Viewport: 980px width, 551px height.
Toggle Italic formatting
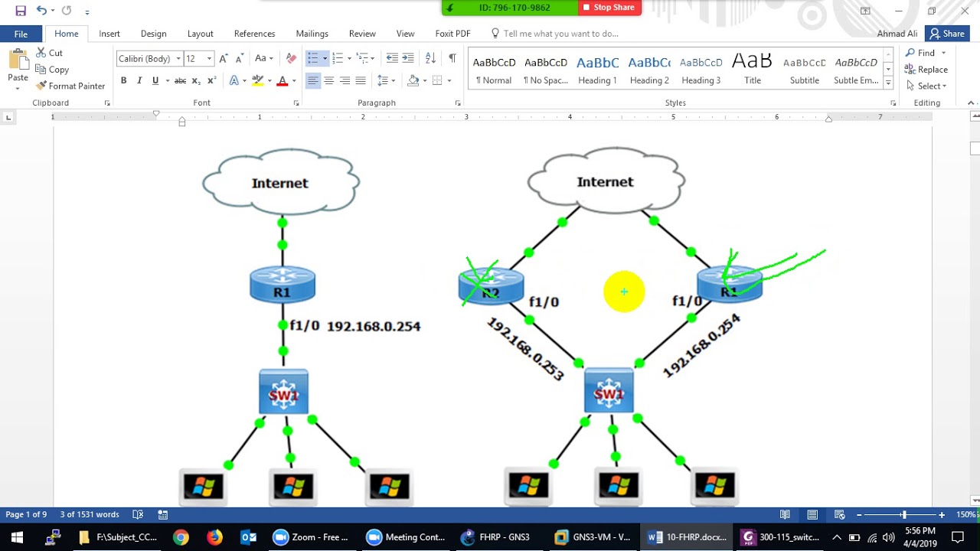click(139, 80)
